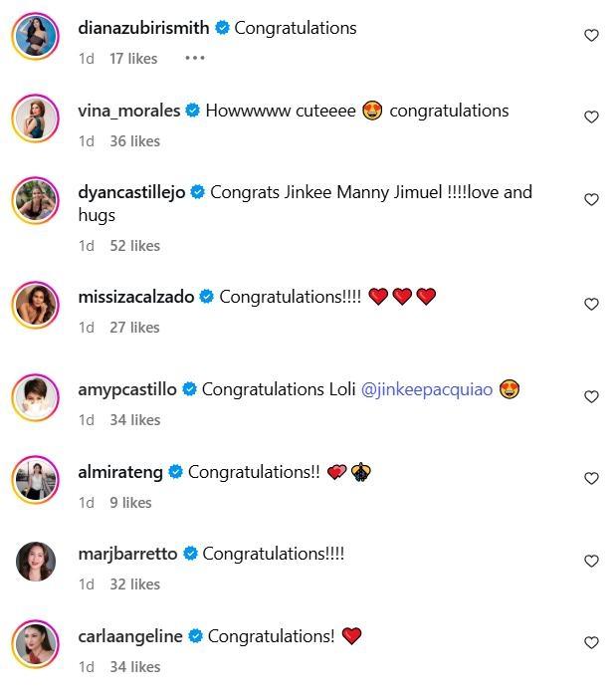Like vina_morales's comment with heart icon
The width and height of the screenshot is (614, 700).
591,117
